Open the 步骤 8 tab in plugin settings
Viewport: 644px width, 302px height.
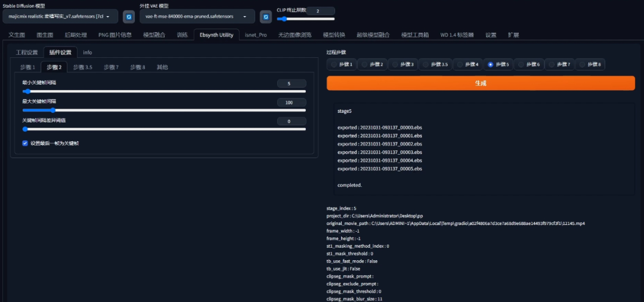(138, 67)
